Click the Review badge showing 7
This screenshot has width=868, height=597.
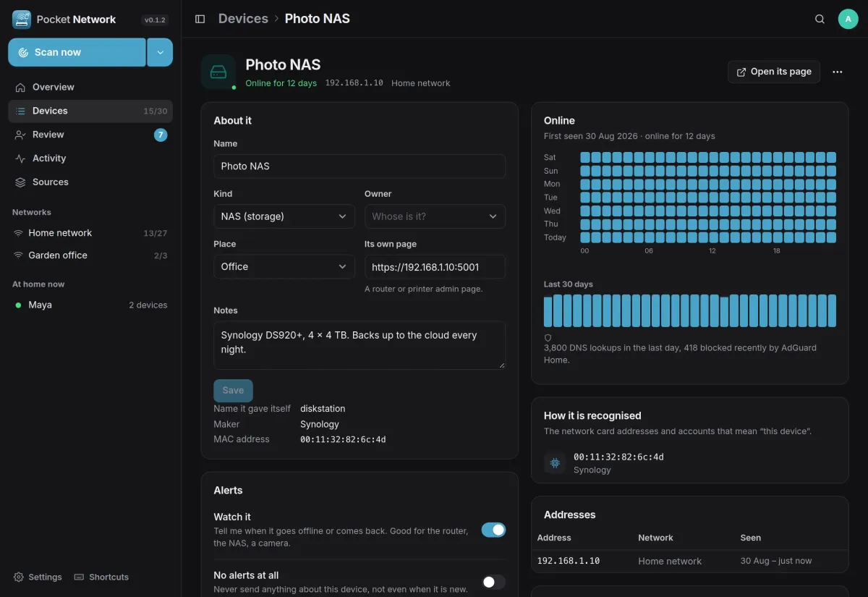(161, 135)
